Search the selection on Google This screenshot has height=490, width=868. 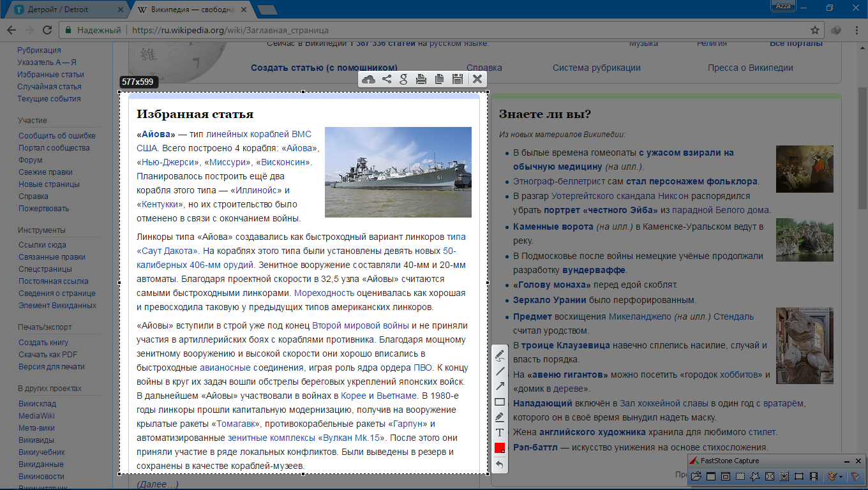[x=403, y=79]
